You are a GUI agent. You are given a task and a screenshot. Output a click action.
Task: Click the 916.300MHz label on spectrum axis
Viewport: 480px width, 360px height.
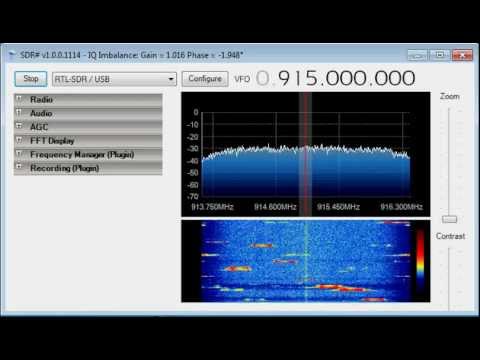[402, 207]
